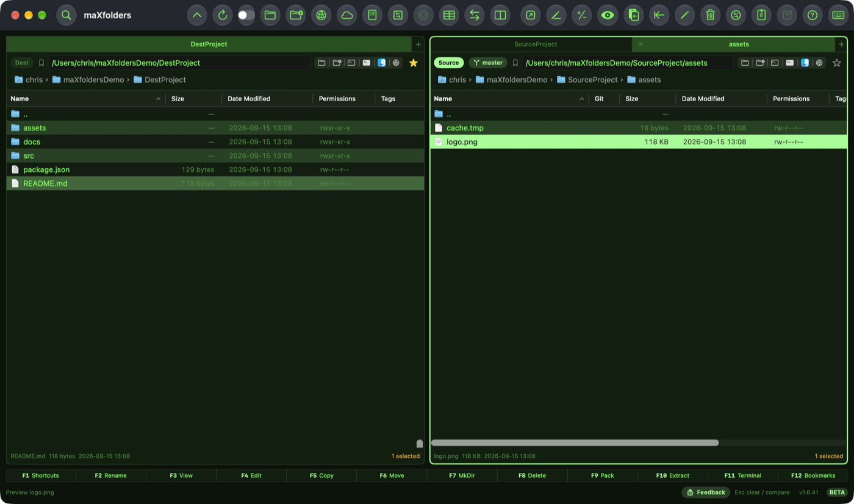Screen dimensions: 854x504
Task: Click the Feedback button in status bar
Action: point(706,492)
